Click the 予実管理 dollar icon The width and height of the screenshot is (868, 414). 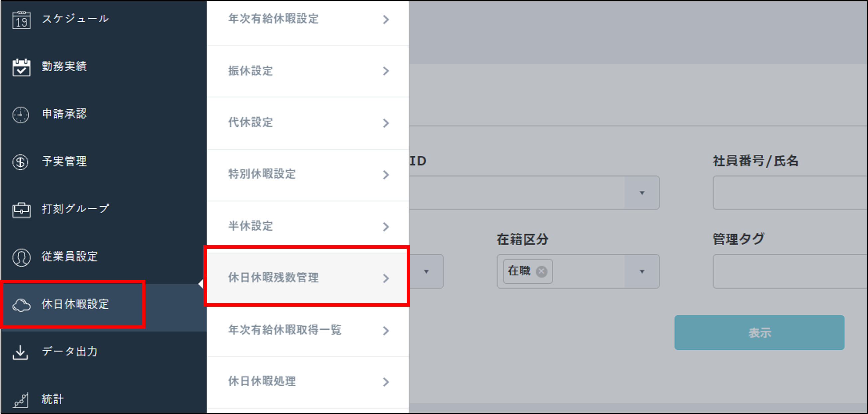pos(21,162)
